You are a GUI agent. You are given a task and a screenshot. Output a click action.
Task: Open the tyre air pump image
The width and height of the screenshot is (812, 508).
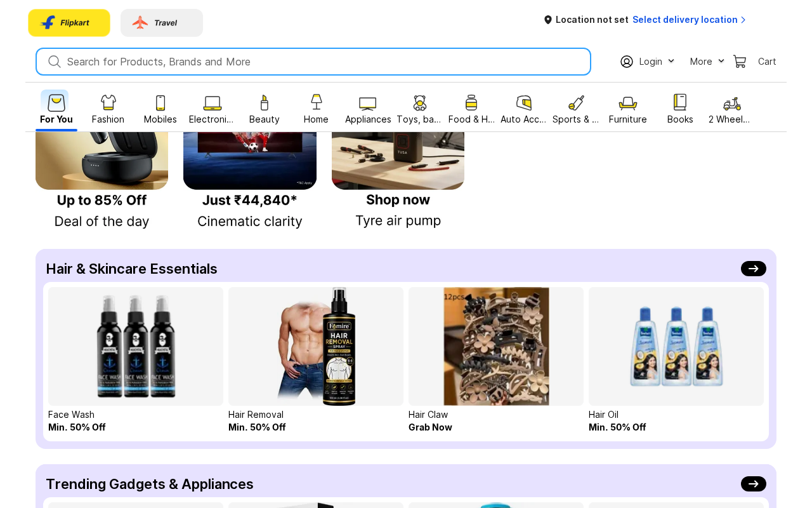pyautogui.click(x=398, y=161)
